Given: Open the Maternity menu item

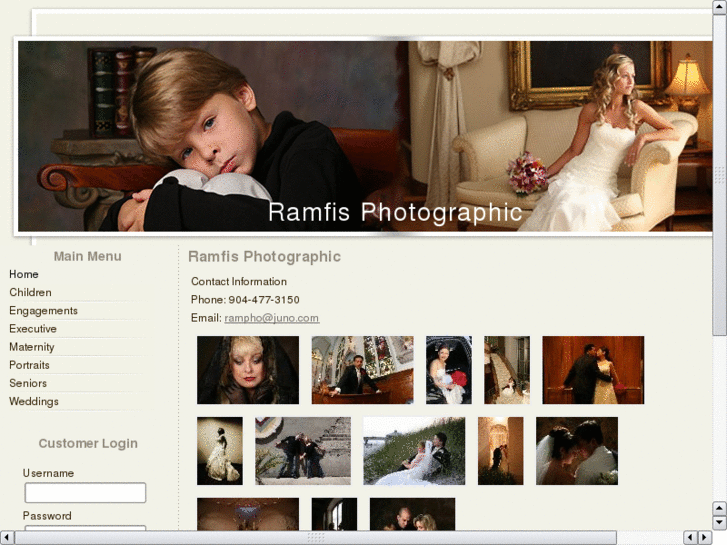Looking at the screenshot, I should 32,346.
